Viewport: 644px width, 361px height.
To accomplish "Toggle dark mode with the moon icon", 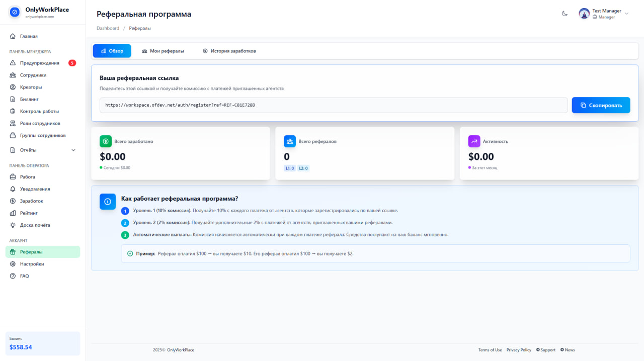I will (x=565, y=14).
